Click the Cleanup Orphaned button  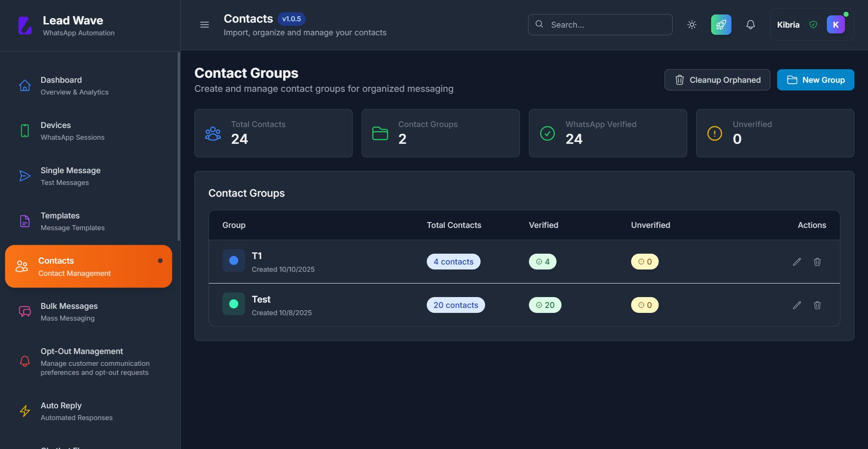coord(717,80)
